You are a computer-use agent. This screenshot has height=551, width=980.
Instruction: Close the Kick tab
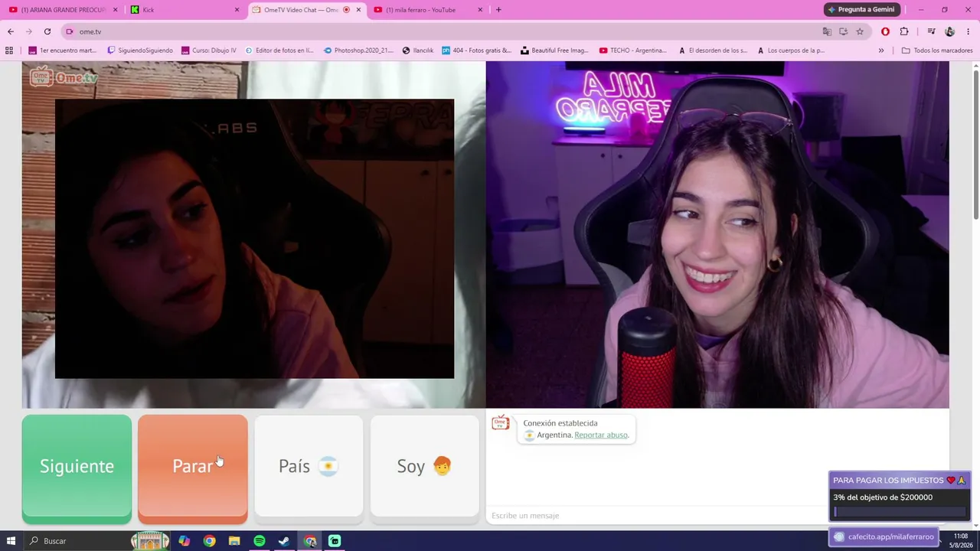(237, 10)
